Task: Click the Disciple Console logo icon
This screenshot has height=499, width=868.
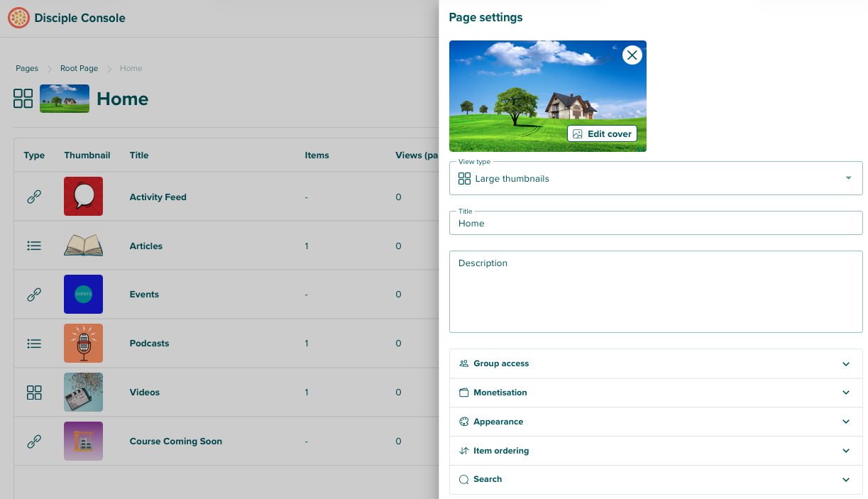Action: 18,18
